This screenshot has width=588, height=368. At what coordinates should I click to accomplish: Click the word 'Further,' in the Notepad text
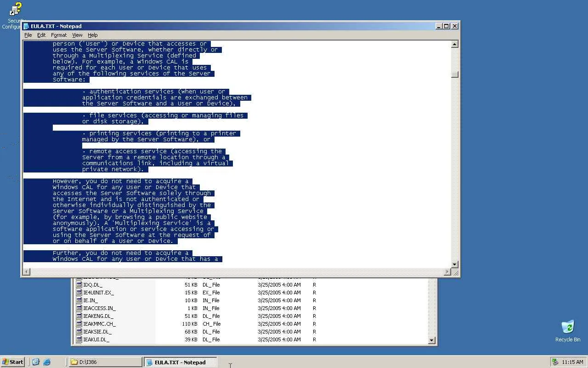click(x=68, y=253)
